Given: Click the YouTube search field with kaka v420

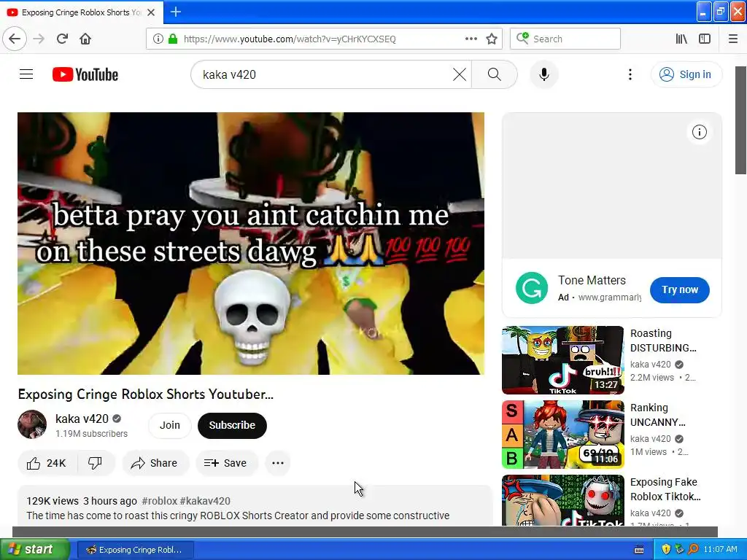Looking at the screenshot, I should (x=324, y=74).
